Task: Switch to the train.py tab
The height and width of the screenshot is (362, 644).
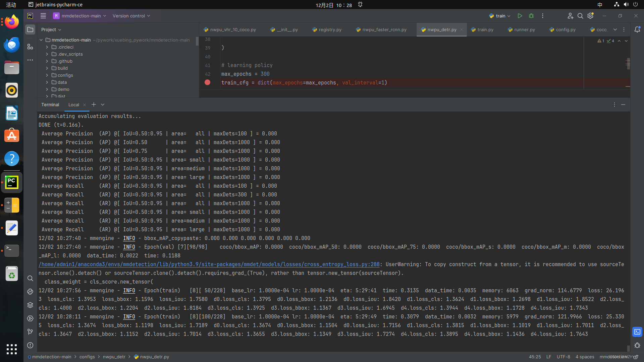Action: 485,29
